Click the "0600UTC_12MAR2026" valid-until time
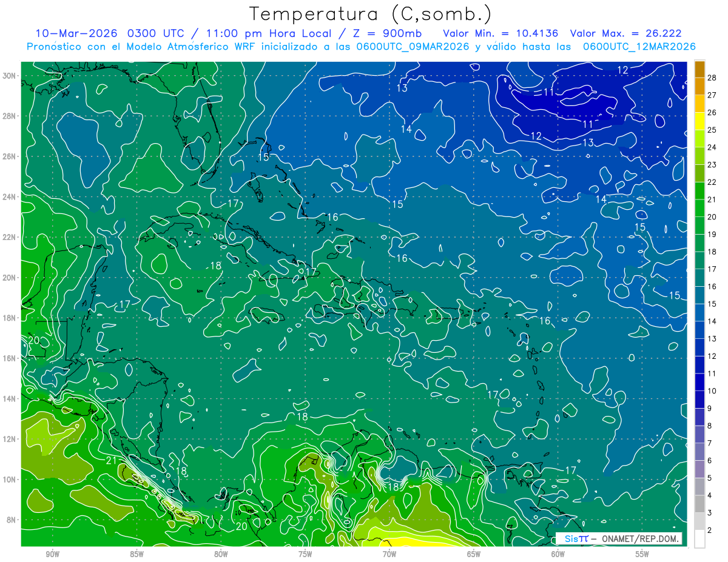This screenshot has height=562, width=728. (639, 47)
